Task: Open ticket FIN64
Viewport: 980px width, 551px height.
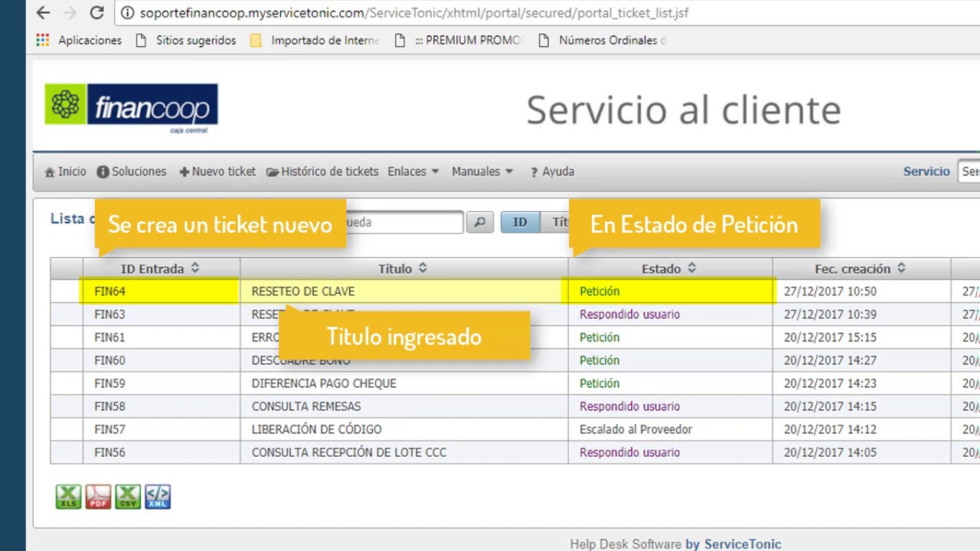Action: [x=109, y=292]
